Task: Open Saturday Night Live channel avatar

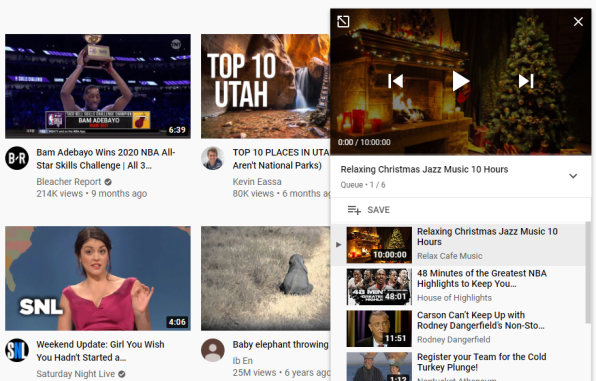Action: tap(17, 350)
